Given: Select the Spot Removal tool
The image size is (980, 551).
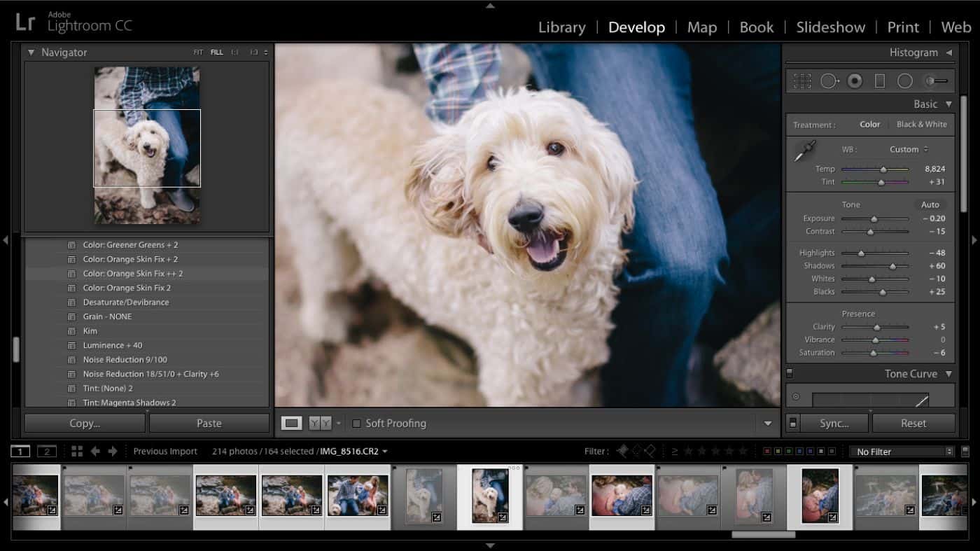Looking at the screenshot, I should pos(829,81).
